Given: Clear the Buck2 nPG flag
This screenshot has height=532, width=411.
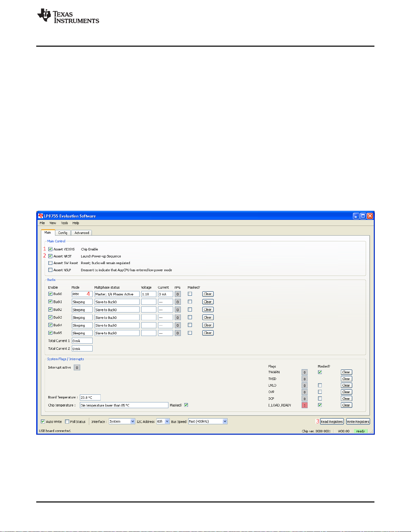Looking at the screenshot, I should tap(208, 309).
